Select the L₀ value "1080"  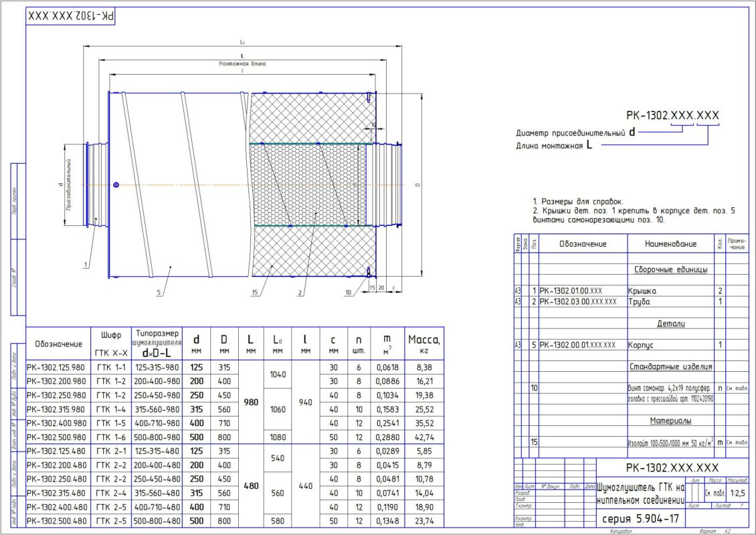[278, 437]
